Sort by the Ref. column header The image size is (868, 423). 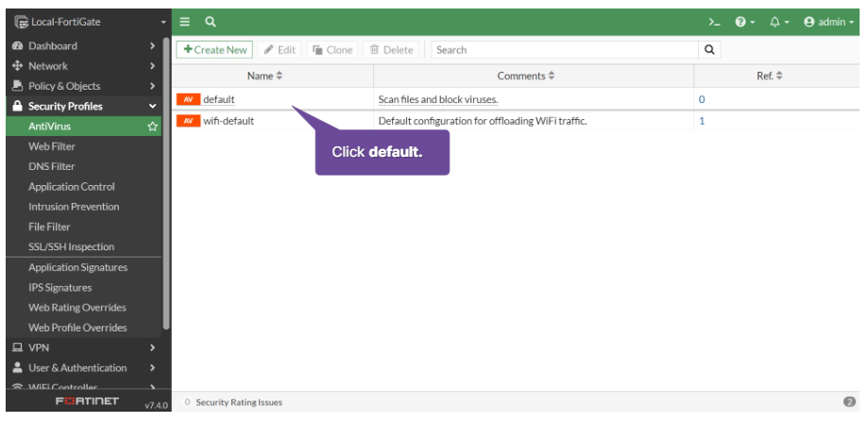(770, 76)
